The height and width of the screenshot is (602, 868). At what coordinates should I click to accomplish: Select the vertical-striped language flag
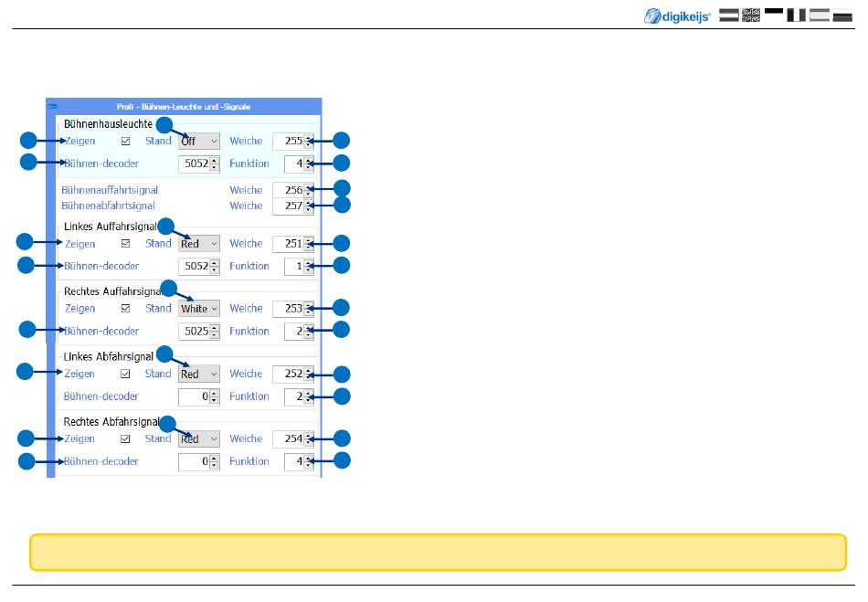pyautogui.click(x=796, y=15)
